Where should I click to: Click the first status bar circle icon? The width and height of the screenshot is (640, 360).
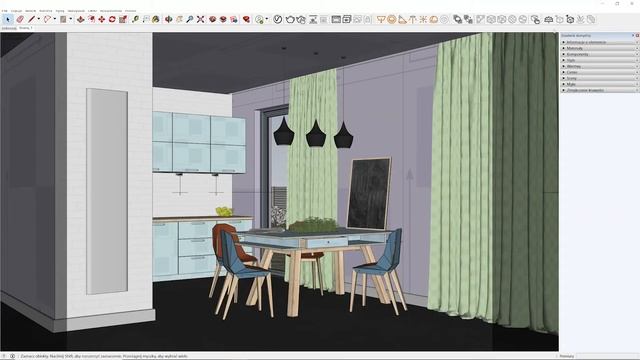pos(5,356)
